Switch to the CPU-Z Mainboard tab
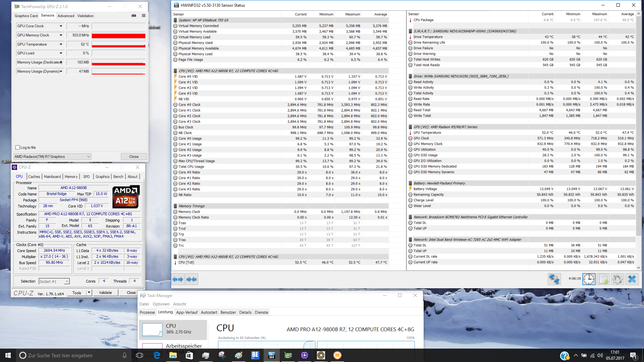This screenshot has width=644, height=362. (52, 177)
